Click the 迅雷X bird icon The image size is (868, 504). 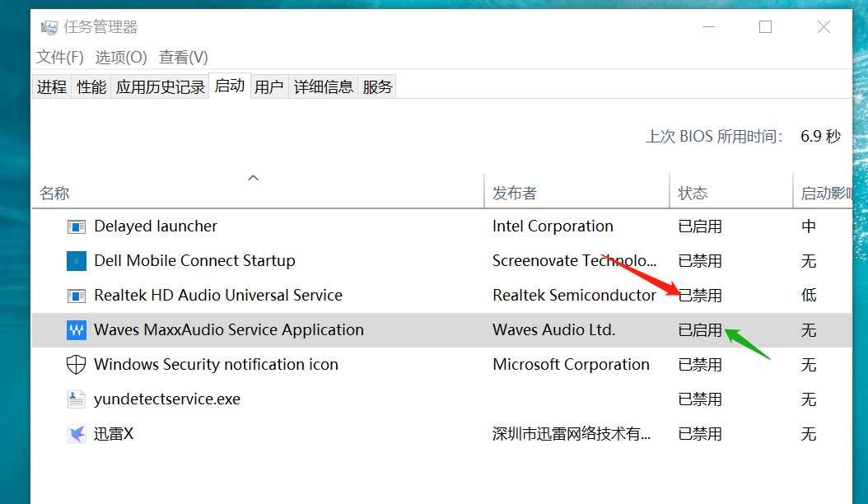tap(76, 434)
